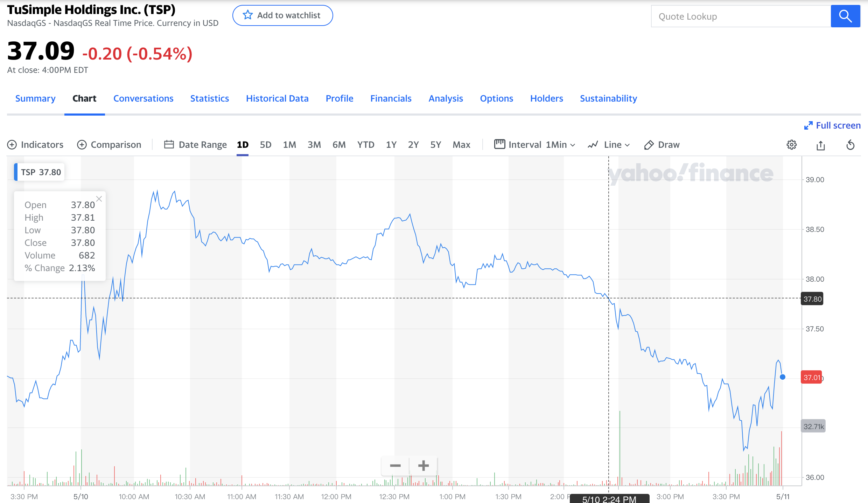Select the 2Y range
Image resolution: width=868 pixels, height=503 pixels.
tap(413, 145)
